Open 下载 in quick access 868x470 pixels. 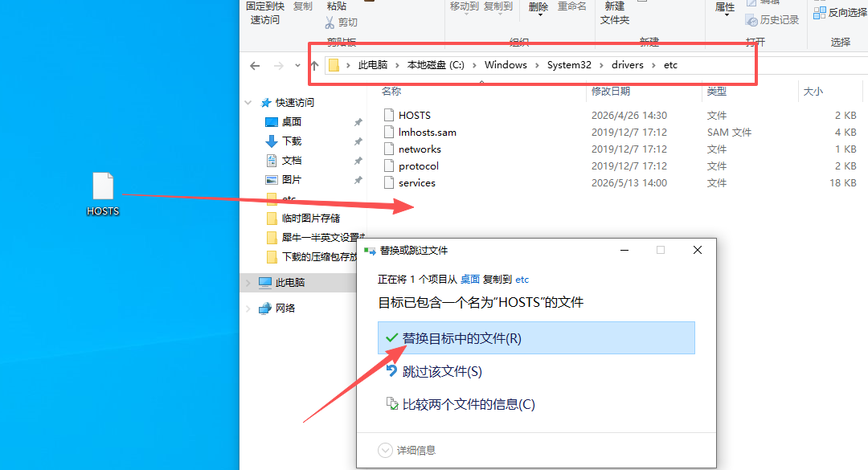(291, 141)
